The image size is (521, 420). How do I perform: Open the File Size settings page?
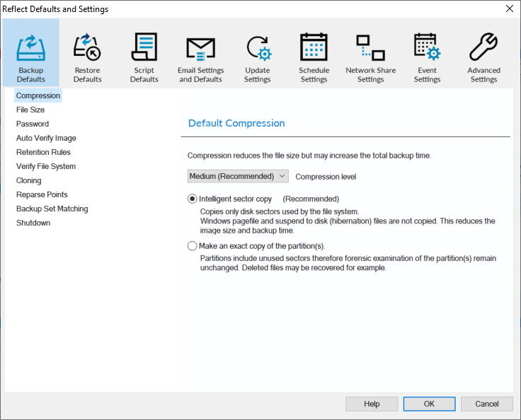pyautogui.click(x=30, y=110)
